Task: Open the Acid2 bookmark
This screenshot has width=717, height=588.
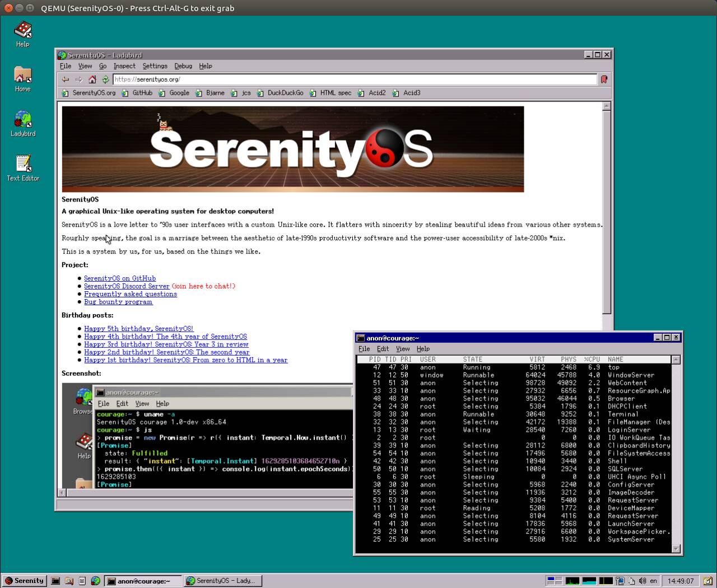Action: (372, 93)
